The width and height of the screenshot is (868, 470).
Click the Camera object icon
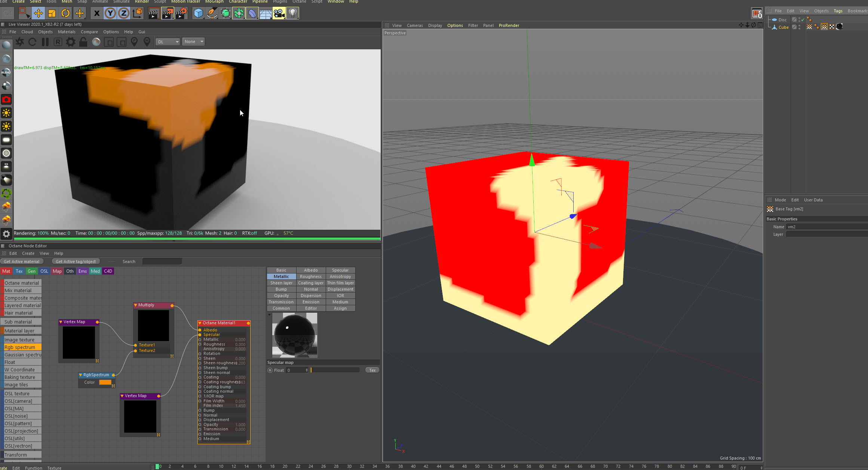click(279, 13)
